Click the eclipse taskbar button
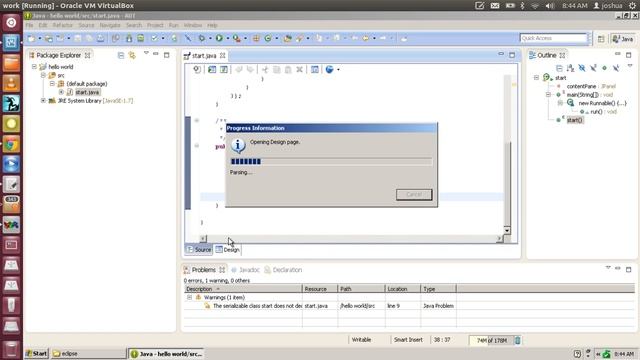Viewport: 640px width, 360px height. pos(89,353)
